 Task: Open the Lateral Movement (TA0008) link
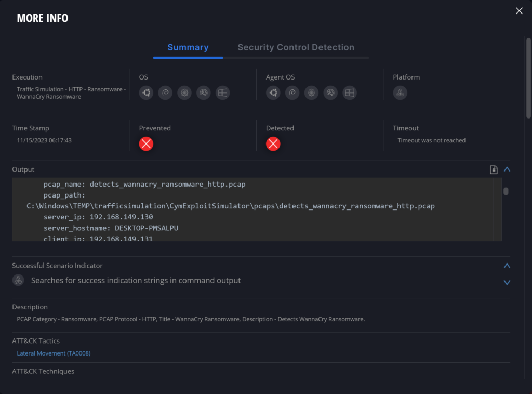pyautogui.click(x=54, y=353)
